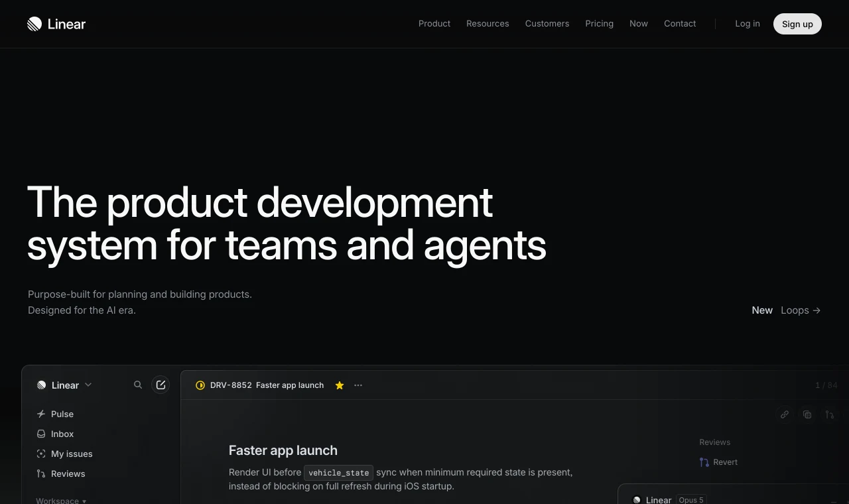Click the Reviews label in right panel
849x504 pixels.
(x=714, y=442)
